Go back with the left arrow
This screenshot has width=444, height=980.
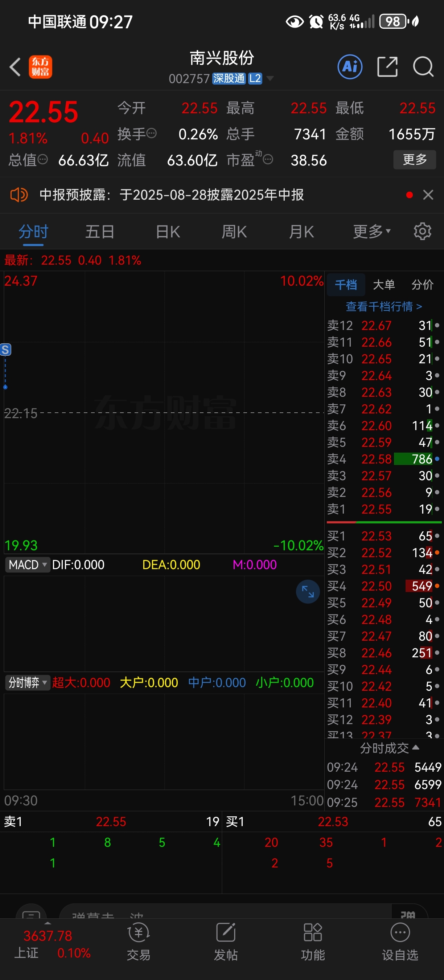(x=15, y=68)
